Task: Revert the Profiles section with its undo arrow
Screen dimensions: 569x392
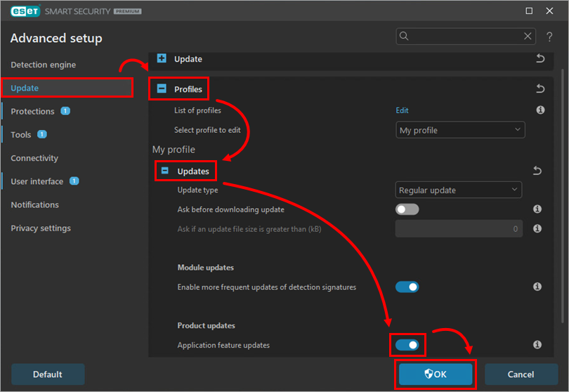Action: (x=540, y=89)
